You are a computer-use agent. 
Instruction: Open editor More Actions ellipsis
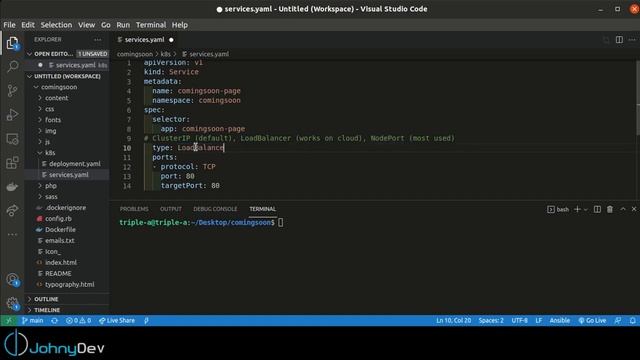632,40
